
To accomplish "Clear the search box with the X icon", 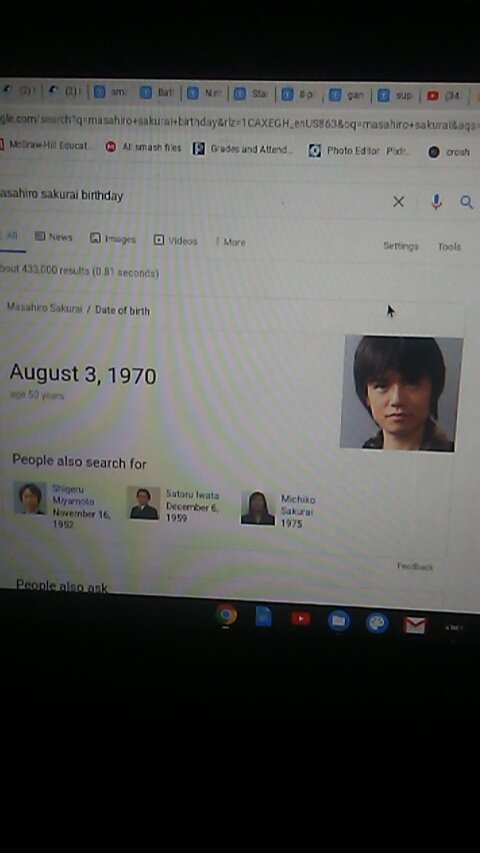I will [x=398, y=202].
